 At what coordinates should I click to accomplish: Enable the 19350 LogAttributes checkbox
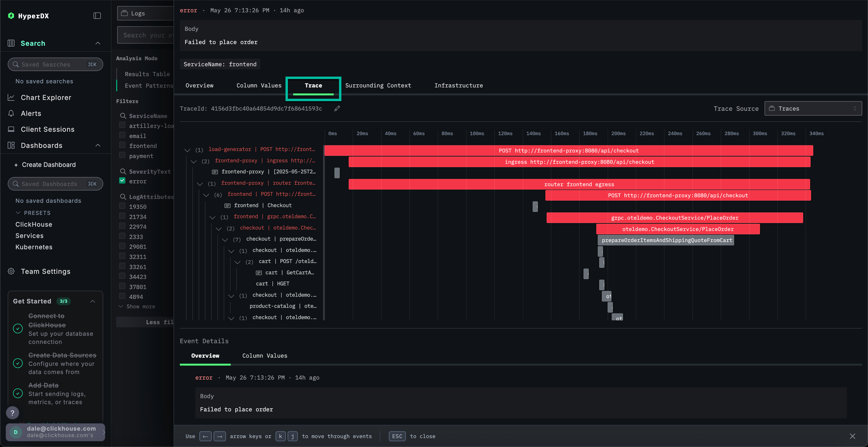pos(122,206)
